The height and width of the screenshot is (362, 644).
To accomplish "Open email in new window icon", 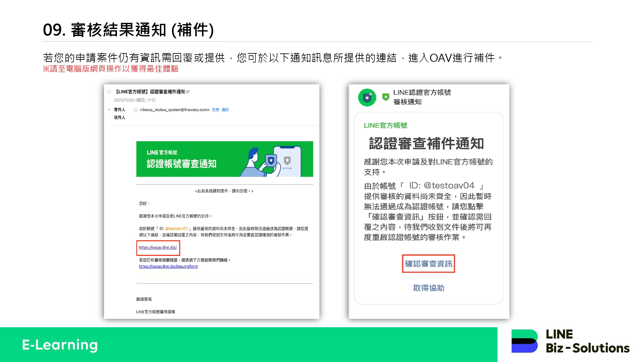I will [188, 92].
